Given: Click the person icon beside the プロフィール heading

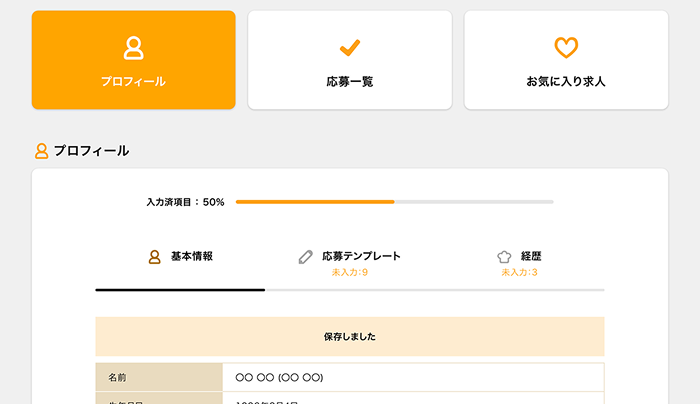Looking at the screenshot, I should point(42,151).
